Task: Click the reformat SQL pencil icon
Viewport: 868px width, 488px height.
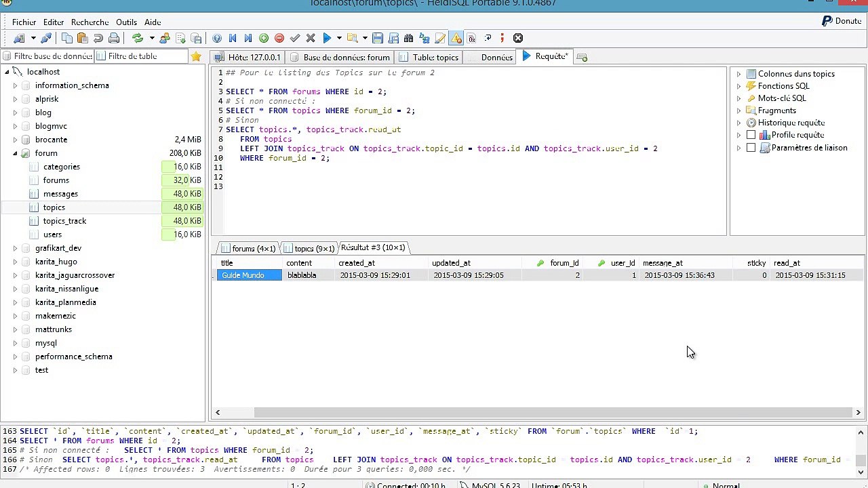Action: pyautogui.click(x=440, y=38)
